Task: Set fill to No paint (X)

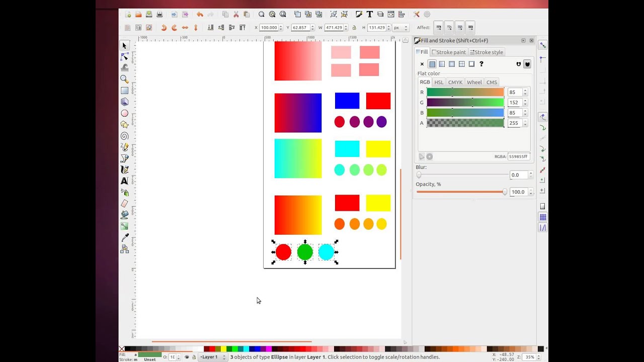Action: (x=422, y=64)
